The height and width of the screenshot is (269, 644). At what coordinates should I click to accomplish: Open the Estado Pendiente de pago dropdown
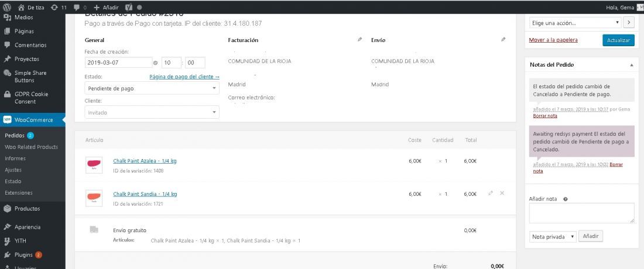click(x=152, y=88)
